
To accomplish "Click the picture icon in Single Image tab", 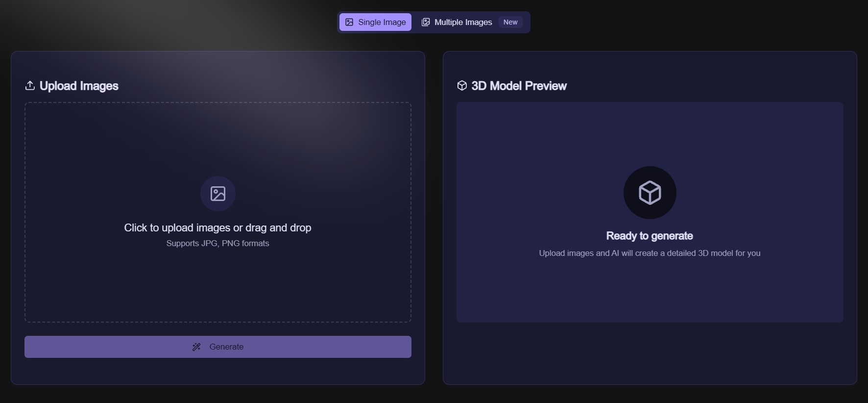I will coord(349,22).
